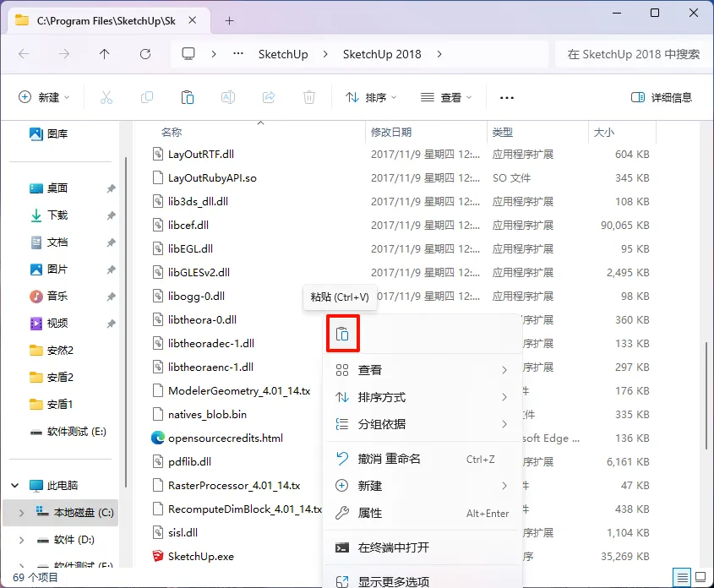Open the 排序 dropdown in the toolbar
This screenshot has width=714, height=588.
371,97
